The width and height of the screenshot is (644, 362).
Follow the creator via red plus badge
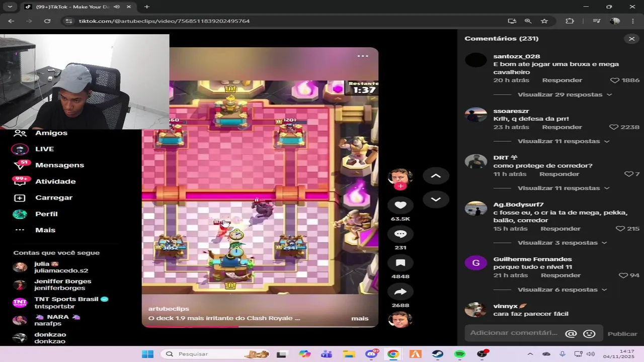(400, 186)
